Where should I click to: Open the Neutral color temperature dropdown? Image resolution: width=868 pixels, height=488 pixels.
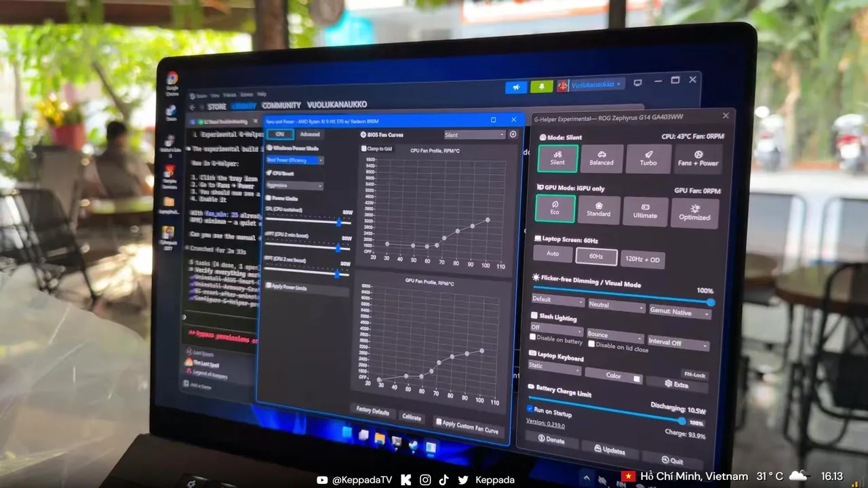(x=616, y=305)
